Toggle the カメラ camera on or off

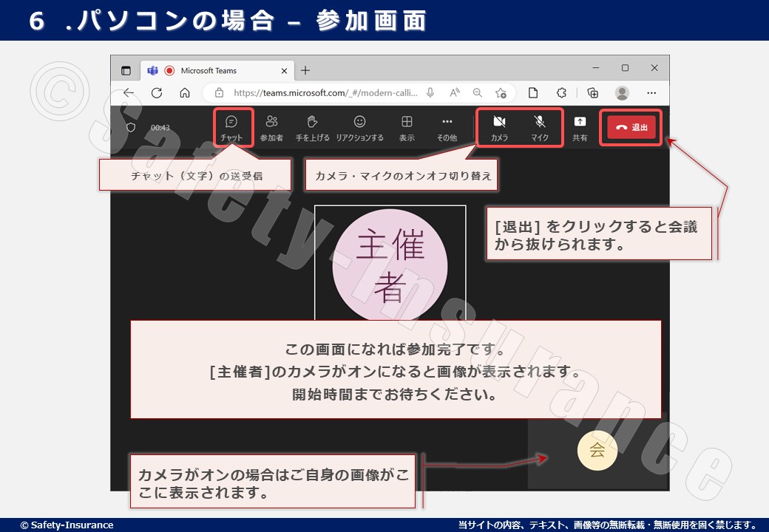tap(499, 127)
